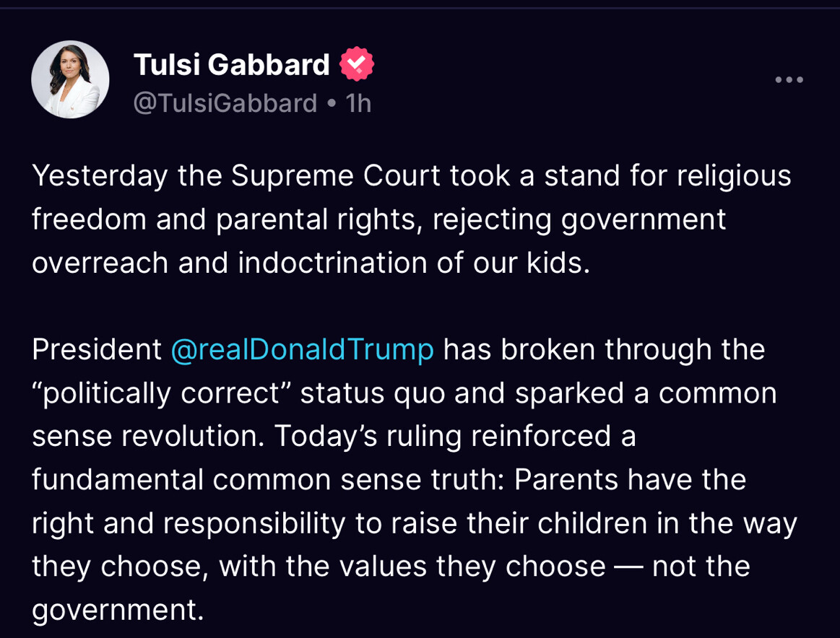Click the pink verified badge
Screen dimensions: 840x638
(x=356, y=65)
